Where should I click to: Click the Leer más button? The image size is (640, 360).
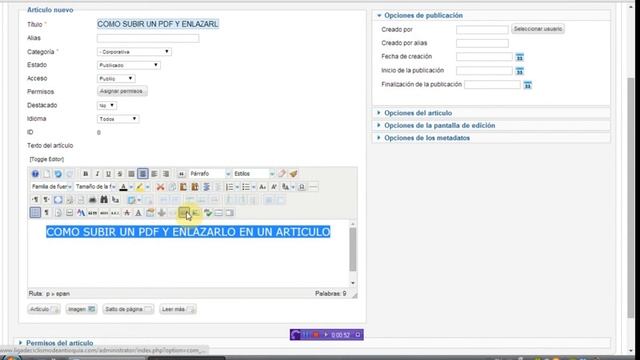[178, 309]
